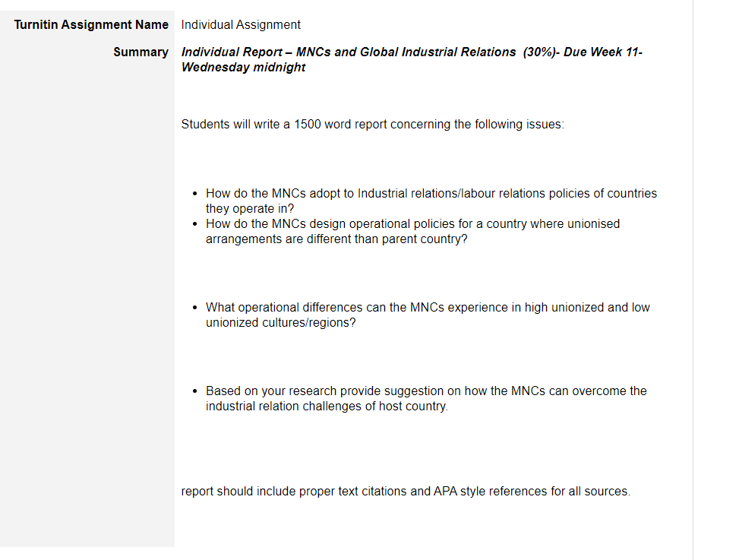The width and height of the screenshot is (739, 560).
Task: Click the "(30%)" weighting in the heading
Action: [x=538, y=52]
